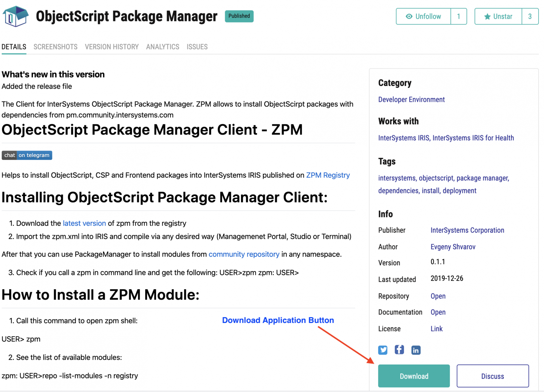Select the deployment tag
Viewport: 544px width, 392px height.
[460, 191]
